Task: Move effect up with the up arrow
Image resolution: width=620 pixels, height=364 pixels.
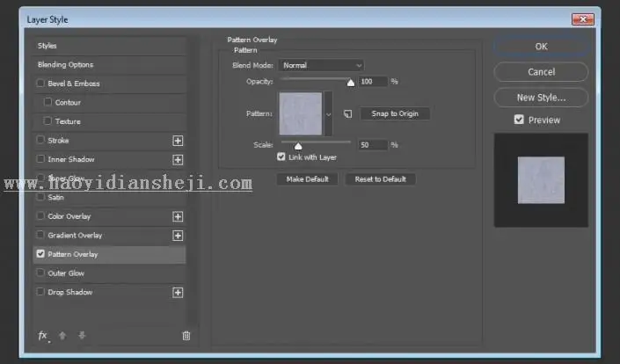Action: click(62, 336)
